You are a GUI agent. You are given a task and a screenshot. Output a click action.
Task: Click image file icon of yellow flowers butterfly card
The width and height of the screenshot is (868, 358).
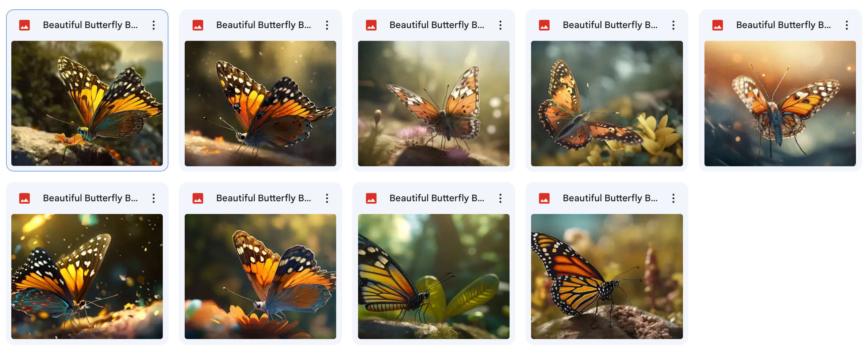tap(544, 25)
